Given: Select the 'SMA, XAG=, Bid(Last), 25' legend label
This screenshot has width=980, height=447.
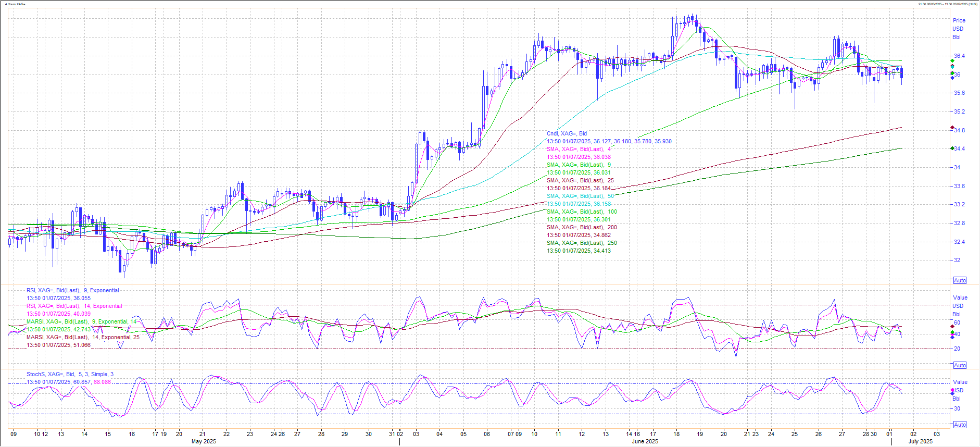Looking at the screenshot, I should [580, 180].
